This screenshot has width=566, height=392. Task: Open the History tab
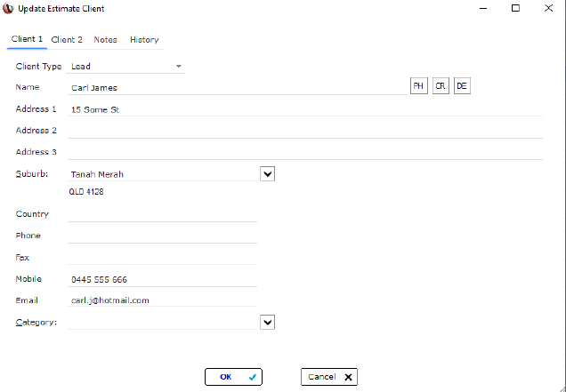pyautogui.click(x=144, y=39)
